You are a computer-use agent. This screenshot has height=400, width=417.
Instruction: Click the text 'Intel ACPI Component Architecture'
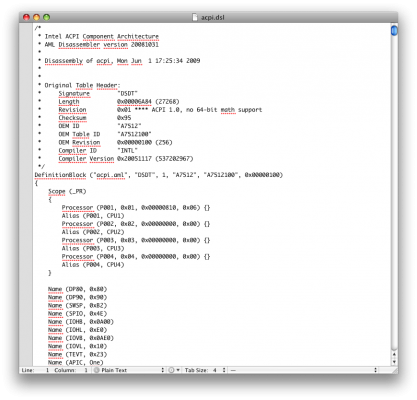tap(102, 36)
